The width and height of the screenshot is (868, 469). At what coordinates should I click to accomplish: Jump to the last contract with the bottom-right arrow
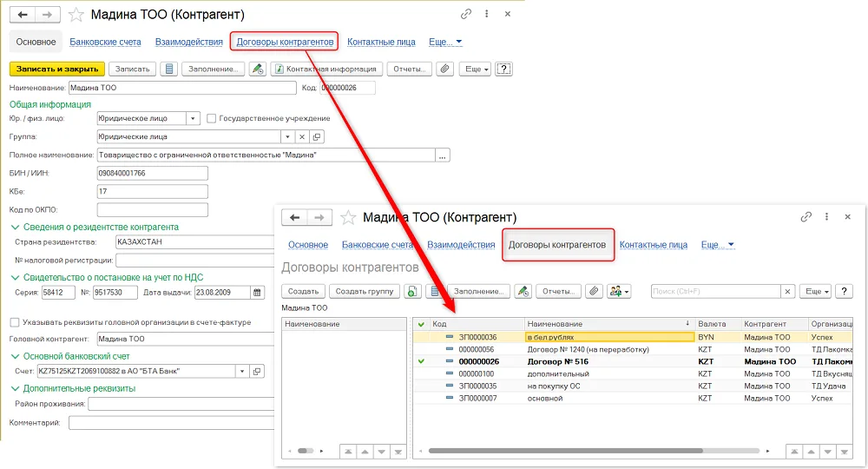click(844, 452)
